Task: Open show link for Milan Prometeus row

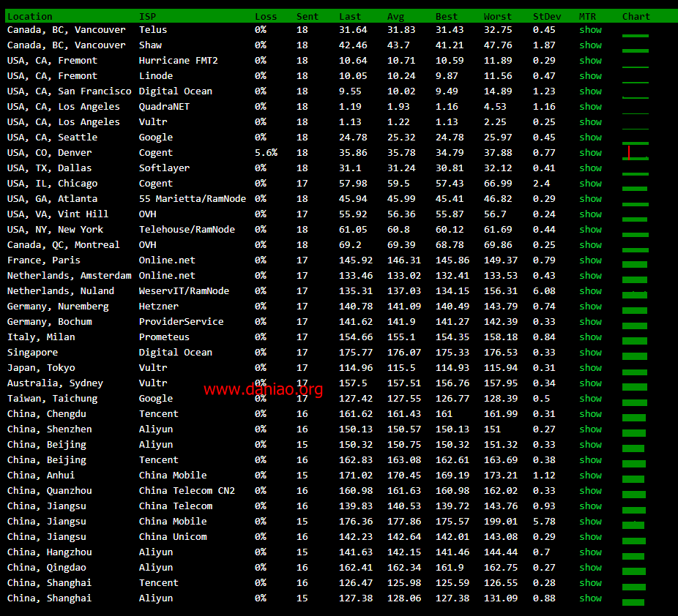Action: point(590,337)
